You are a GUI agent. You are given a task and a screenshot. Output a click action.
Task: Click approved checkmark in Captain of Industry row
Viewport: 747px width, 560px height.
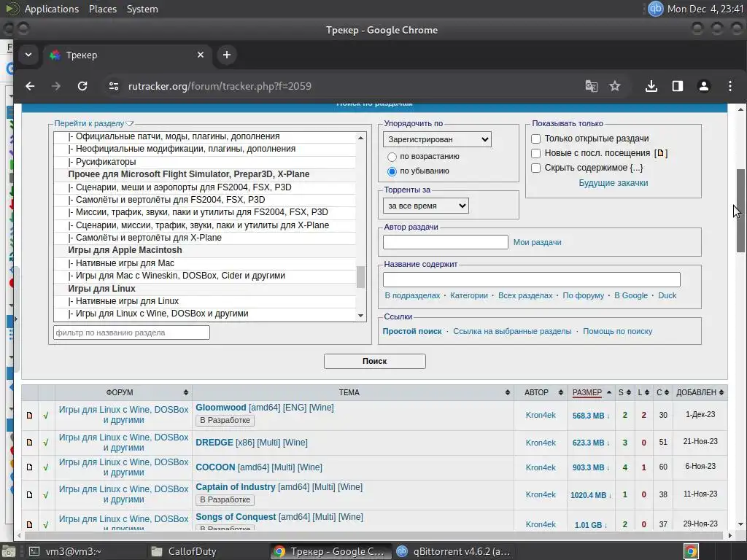(46, 495)
